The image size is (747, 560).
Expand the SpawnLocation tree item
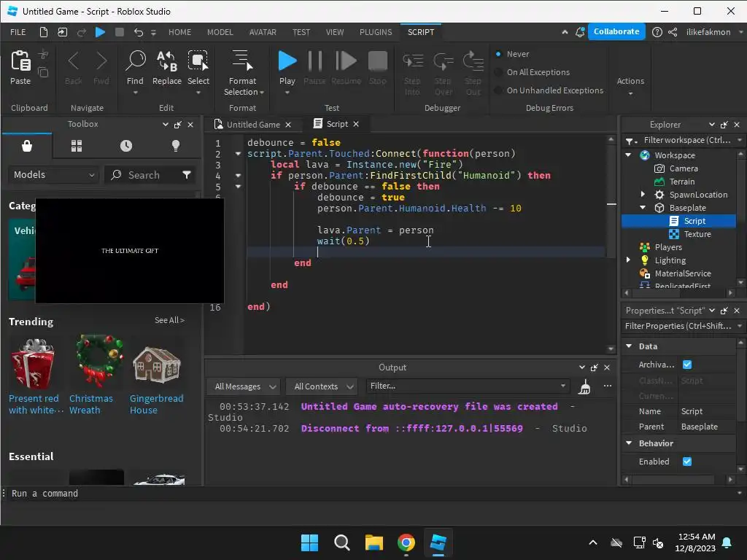[643, 195]
